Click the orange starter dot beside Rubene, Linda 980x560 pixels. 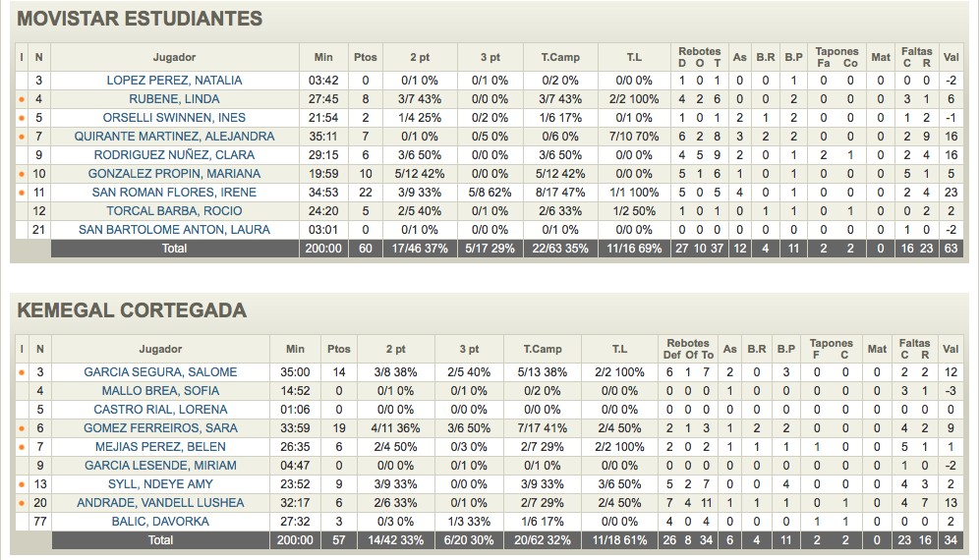pos(22,99)
